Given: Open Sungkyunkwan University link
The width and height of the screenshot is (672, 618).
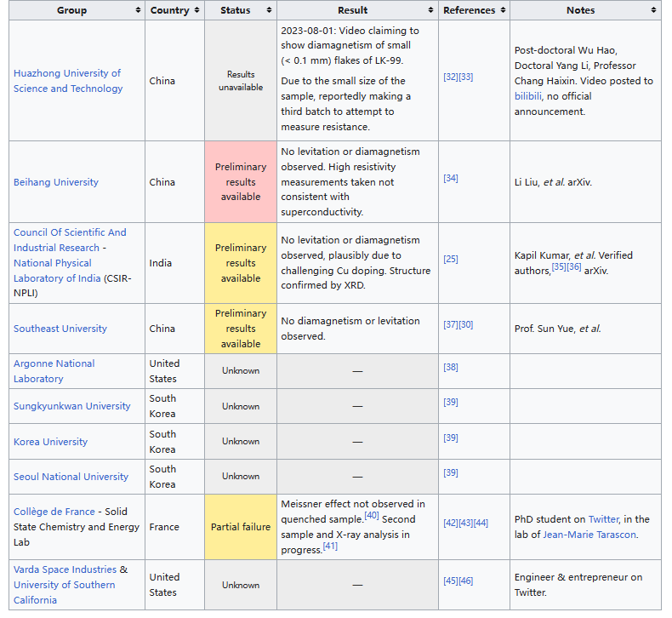Looking at the screenshot, I should pyautogui.click(x=71, y=406).
